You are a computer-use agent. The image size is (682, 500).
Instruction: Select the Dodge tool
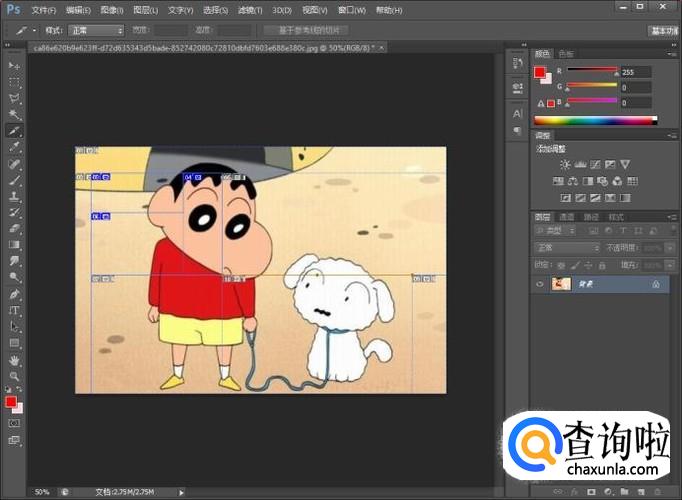coord(14,277)
